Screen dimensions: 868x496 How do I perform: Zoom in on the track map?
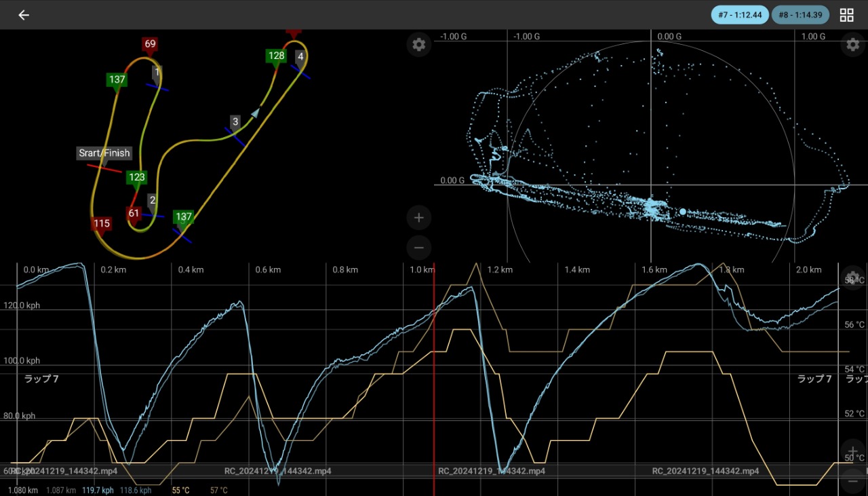coord(419,218)
